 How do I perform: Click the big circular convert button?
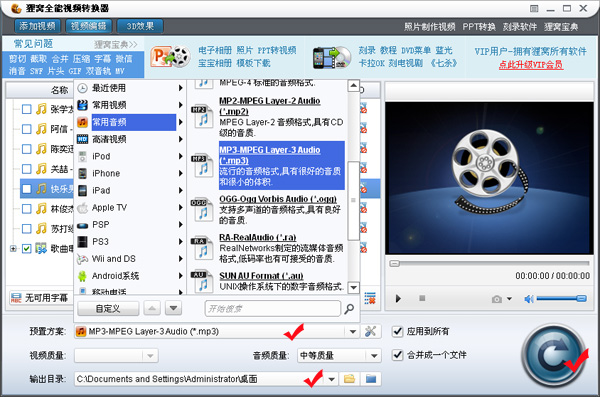554,356
